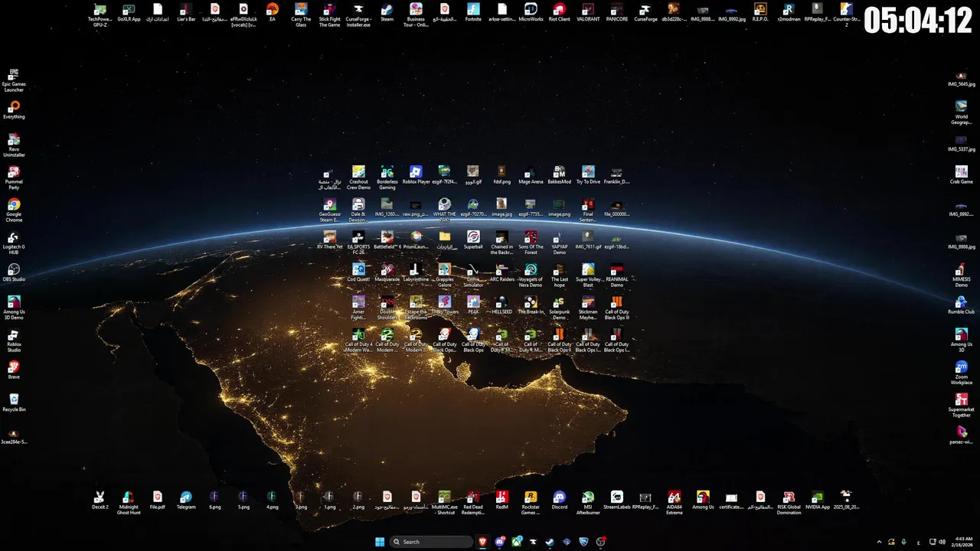
Task: Select the Red Dead Redemption shortcut
Action: (473, 503)
